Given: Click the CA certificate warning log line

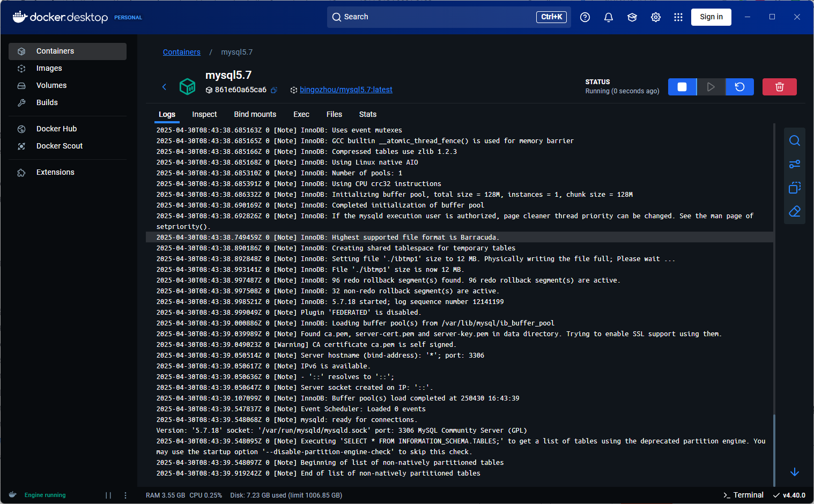Looking at the screenshot, I should point(460,345).
